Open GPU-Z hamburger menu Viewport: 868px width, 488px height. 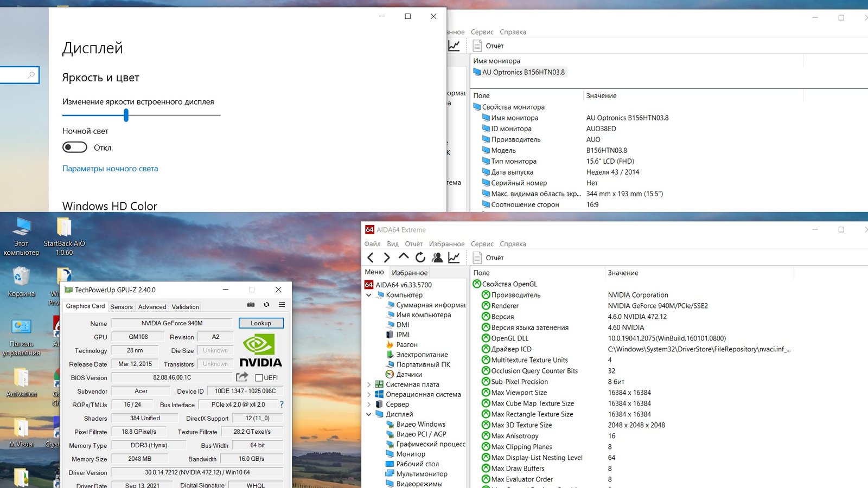pyautogui.click(x=282, y=305)
